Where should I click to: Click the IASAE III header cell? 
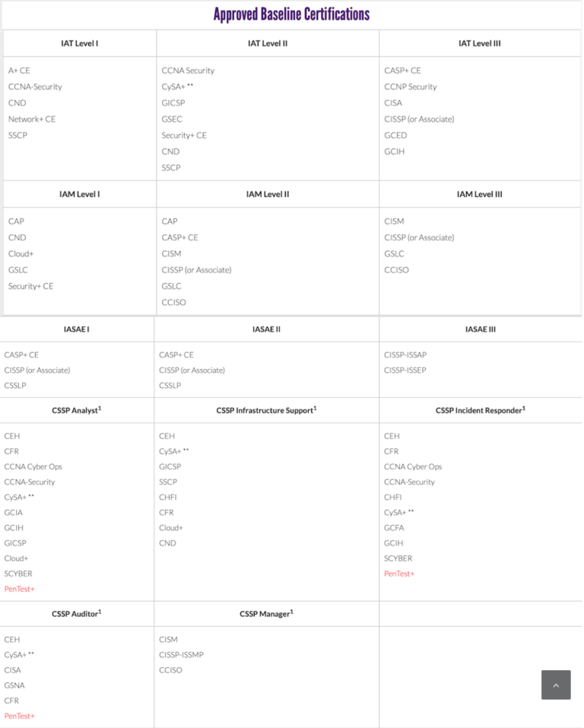[481, 329]
